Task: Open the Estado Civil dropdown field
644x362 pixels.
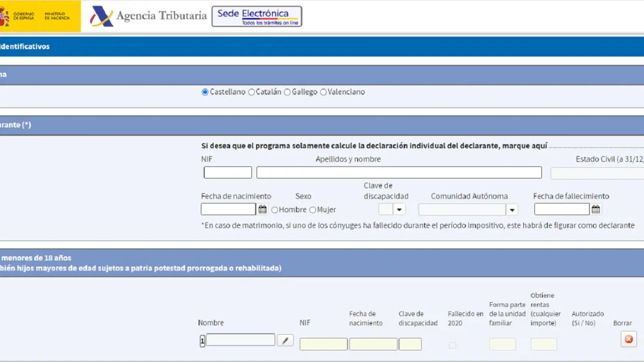Action: pyautogui.click(x=597, y=173)
